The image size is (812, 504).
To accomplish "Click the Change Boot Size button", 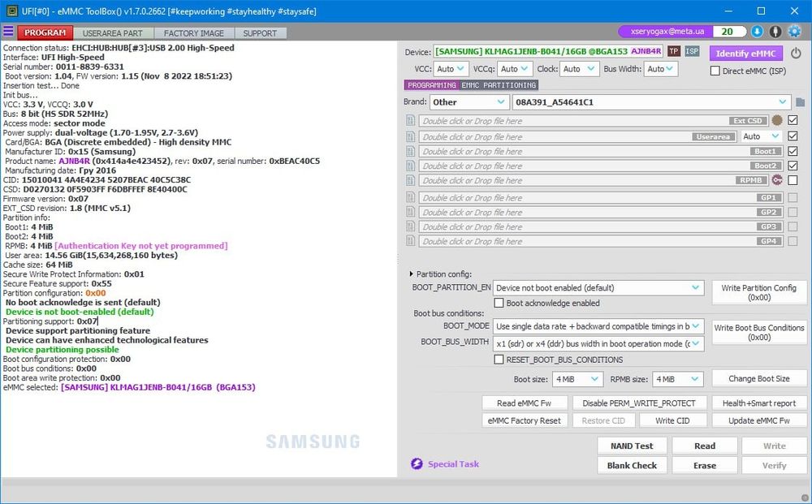I will pos(758,378).
